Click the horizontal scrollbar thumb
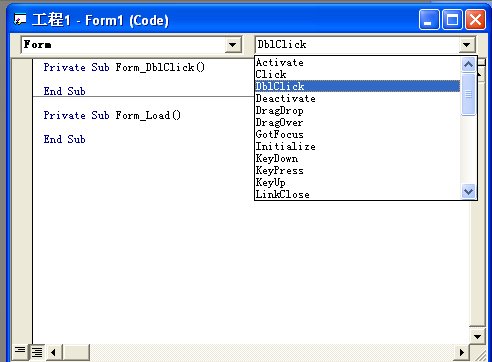This screenshot has height=362, width=492. [76, 352]
